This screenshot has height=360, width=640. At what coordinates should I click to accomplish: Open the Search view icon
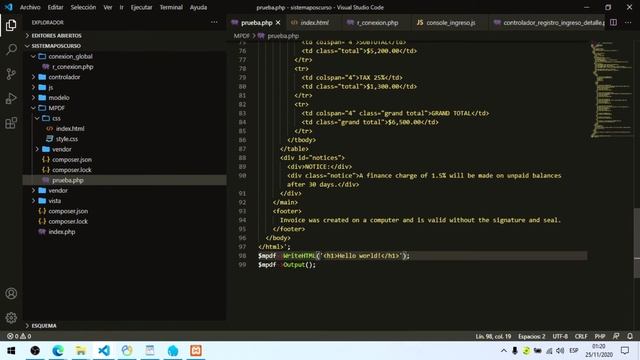point(11,49)
